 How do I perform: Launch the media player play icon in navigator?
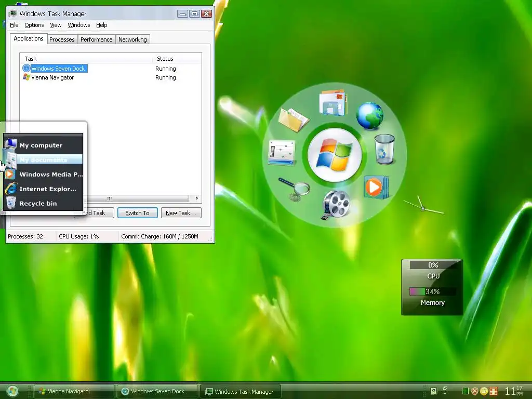tap(376, 187)
